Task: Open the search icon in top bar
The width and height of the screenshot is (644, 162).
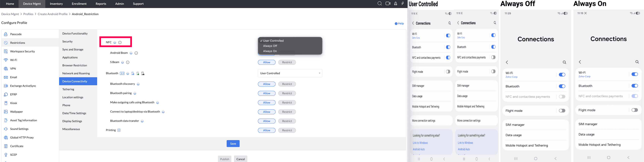Action: (379, 3)
